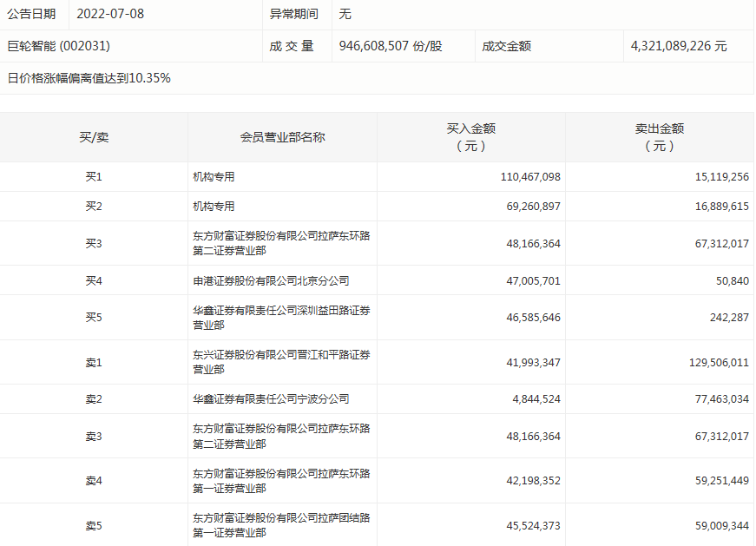Viewport: 756px width, 546px height.
Task: Click the 买入金额 column header
Action: (x=470, y=137)
